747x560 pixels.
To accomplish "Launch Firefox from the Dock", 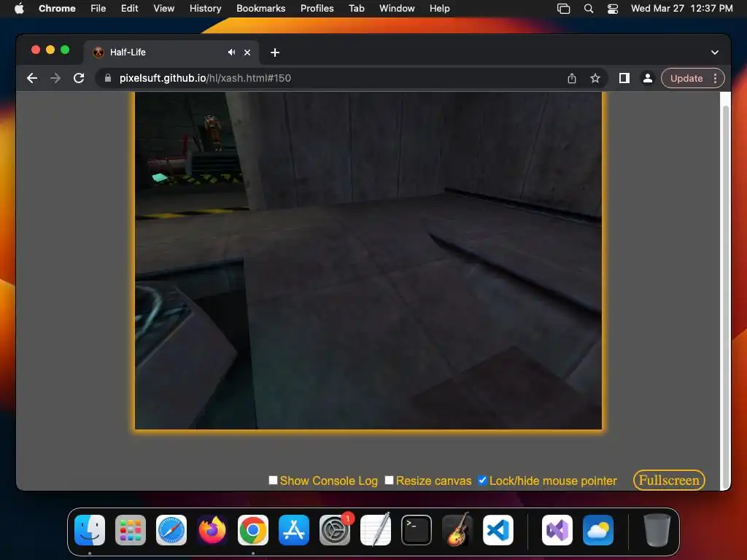I will 212,529.
